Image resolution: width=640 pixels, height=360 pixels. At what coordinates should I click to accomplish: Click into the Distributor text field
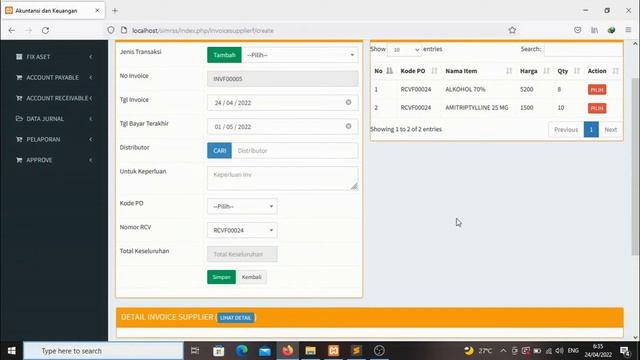coord(295,151)
